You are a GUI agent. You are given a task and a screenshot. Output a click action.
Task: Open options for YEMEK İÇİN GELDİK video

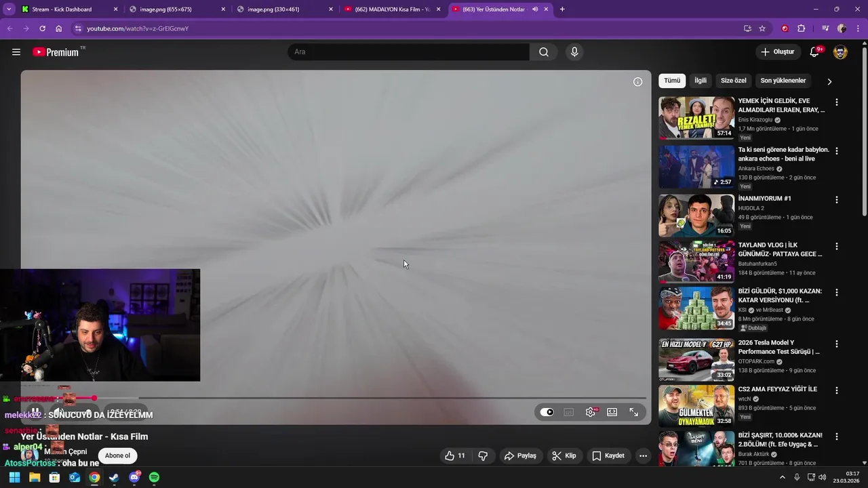[836, 102]
